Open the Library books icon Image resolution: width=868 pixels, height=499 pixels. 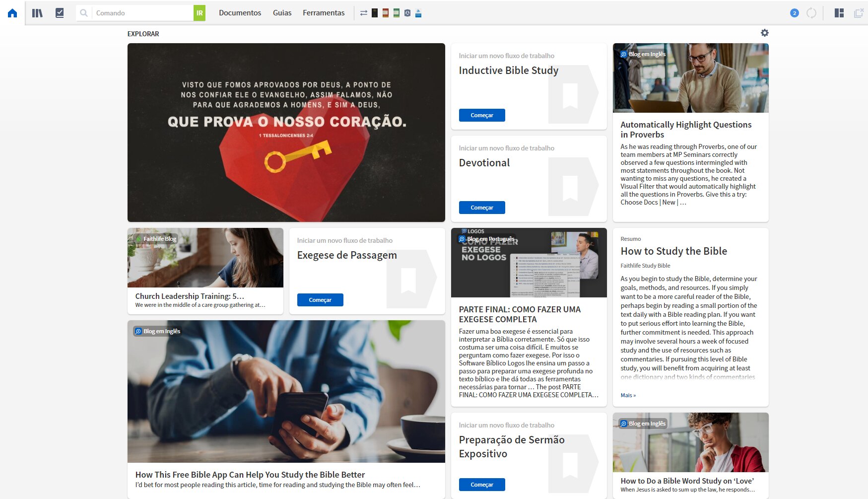click(x=38, y=13)
